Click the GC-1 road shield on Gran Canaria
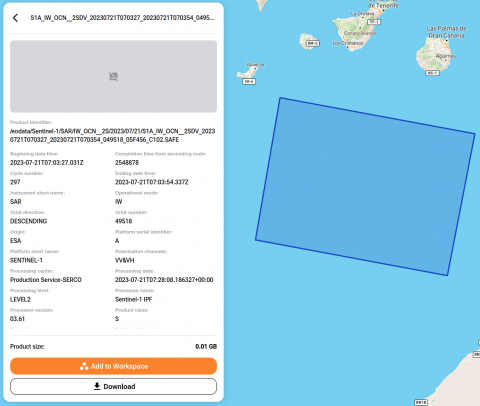The width and height of the screenshot is (480, 406). (432, 73)
